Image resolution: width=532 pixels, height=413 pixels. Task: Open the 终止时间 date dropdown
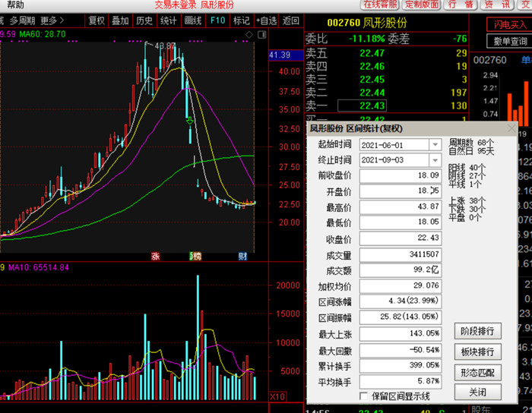435,160
